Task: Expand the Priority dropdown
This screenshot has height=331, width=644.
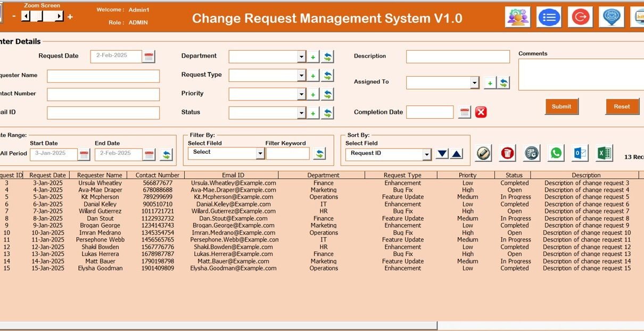Action: coord(302,94)
